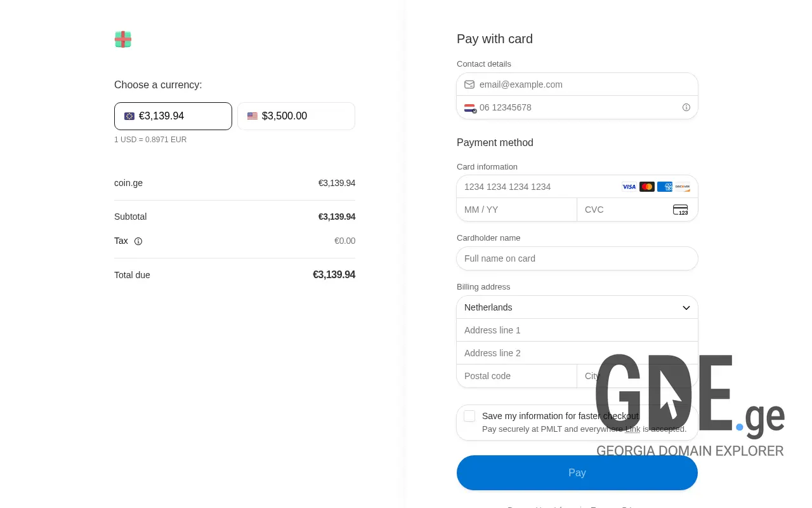Viewport: 812px width, 508px height.
Task: Click the Discover card icon
Action: point(682,187)
